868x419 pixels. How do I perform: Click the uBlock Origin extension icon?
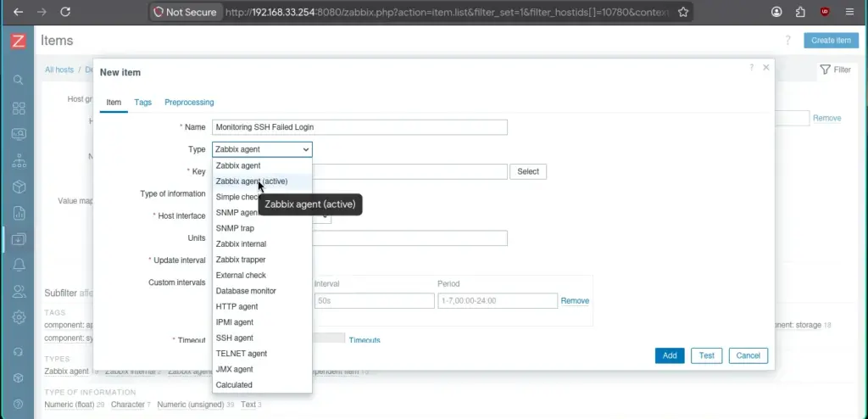825,12
